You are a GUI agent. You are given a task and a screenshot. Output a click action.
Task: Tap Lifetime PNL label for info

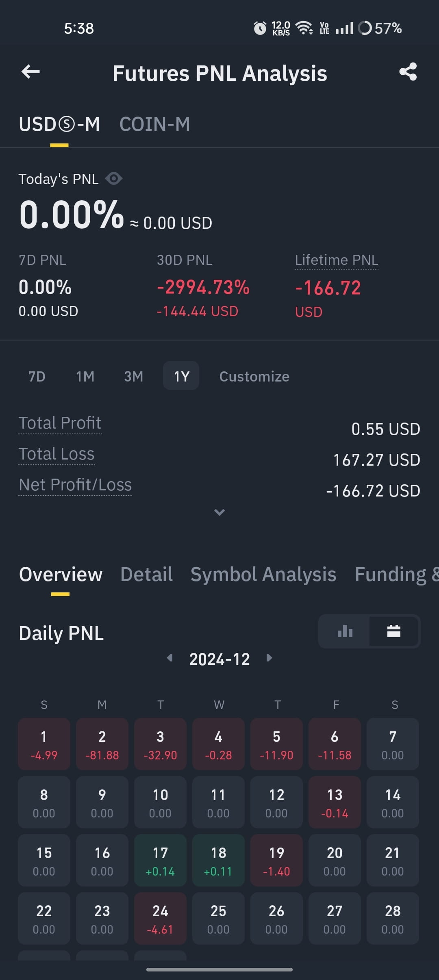[x=337, y=260]
